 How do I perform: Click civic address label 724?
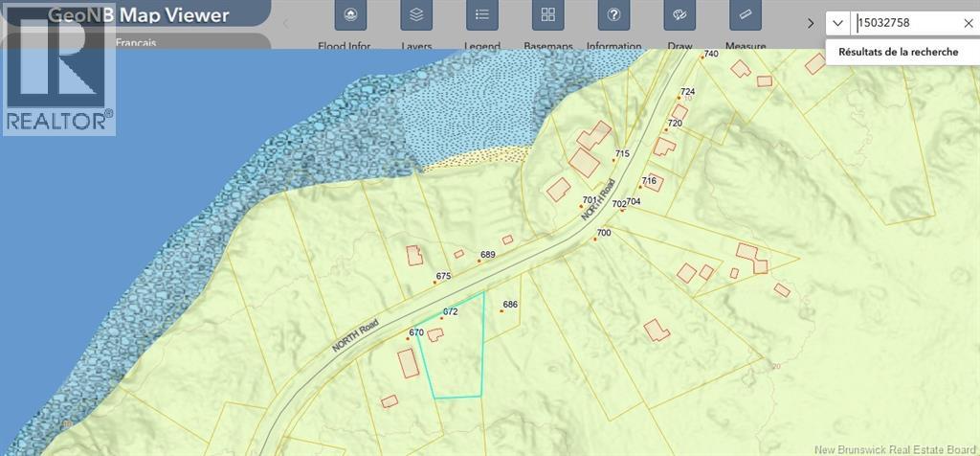[688, 91]
